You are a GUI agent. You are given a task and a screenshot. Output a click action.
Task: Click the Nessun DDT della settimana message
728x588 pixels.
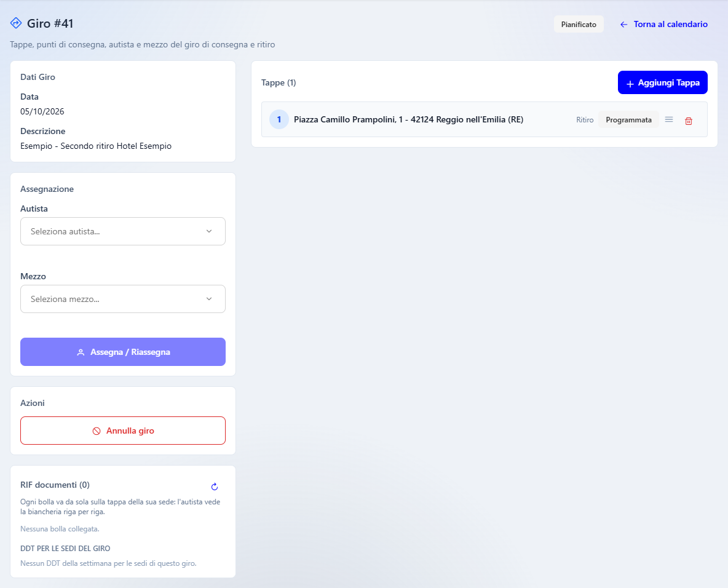pos(109,563)
